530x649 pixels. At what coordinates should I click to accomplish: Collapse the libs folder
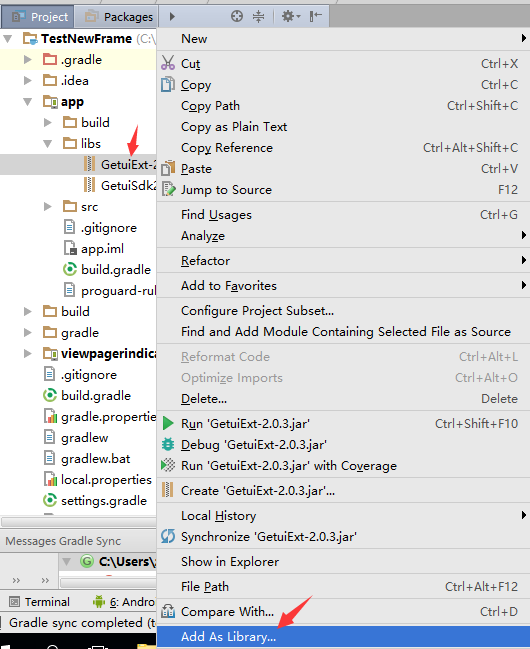tap(48, 144)
